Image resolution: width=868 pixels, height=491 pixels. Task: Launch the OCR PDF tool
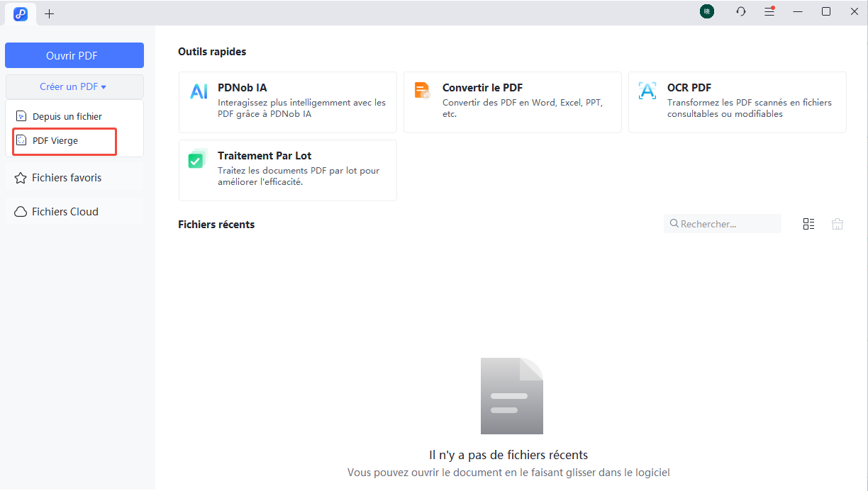(737, 102)
